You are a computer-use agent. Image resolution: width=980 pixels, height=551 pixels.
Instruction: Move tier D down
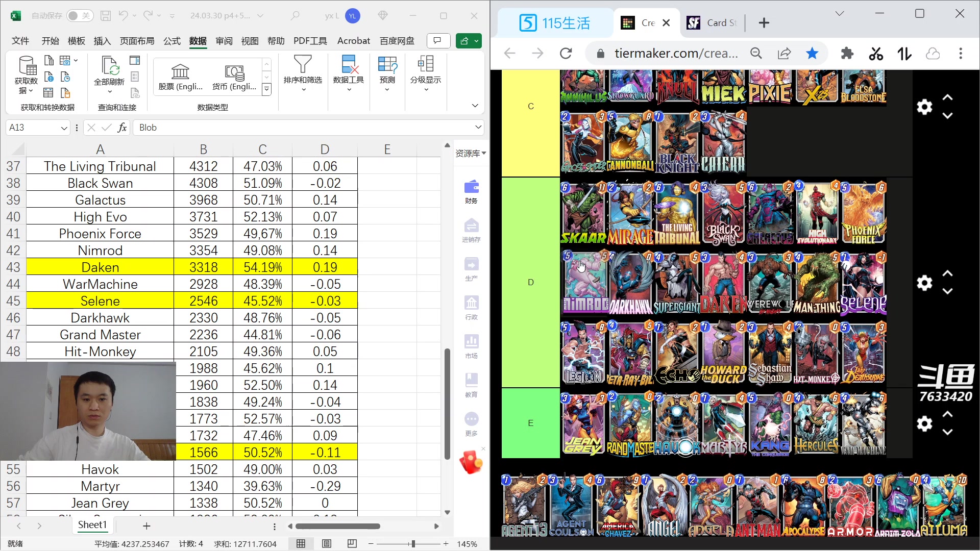947,291
